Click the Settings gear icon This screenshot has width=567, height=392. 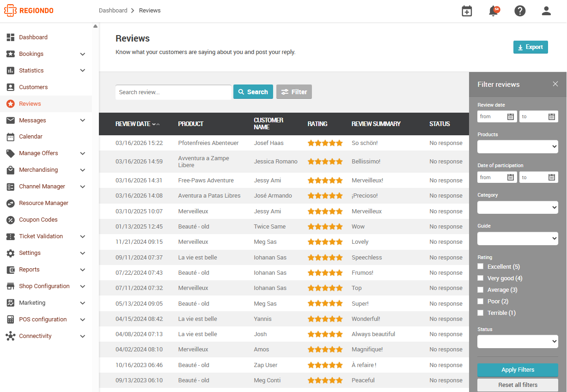coord(11,253)
